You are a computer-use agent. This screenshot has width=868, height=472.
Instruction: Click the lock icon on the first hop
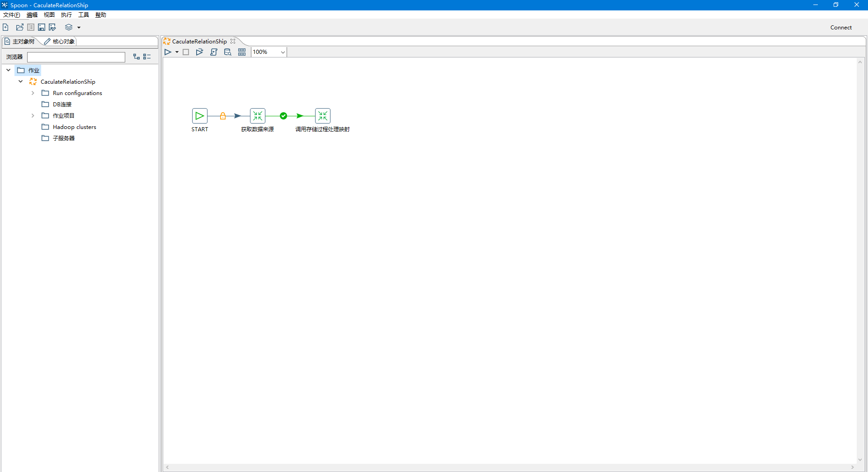(x=223, y=116)
